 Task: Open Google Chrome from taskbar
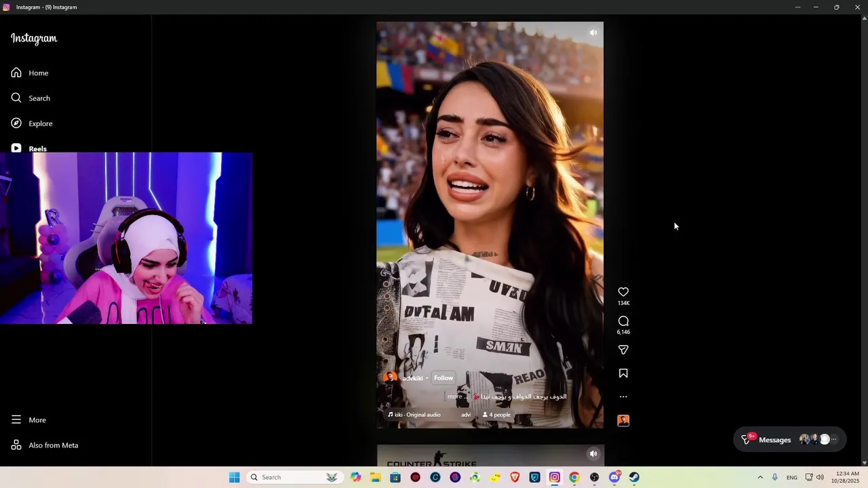574,477
